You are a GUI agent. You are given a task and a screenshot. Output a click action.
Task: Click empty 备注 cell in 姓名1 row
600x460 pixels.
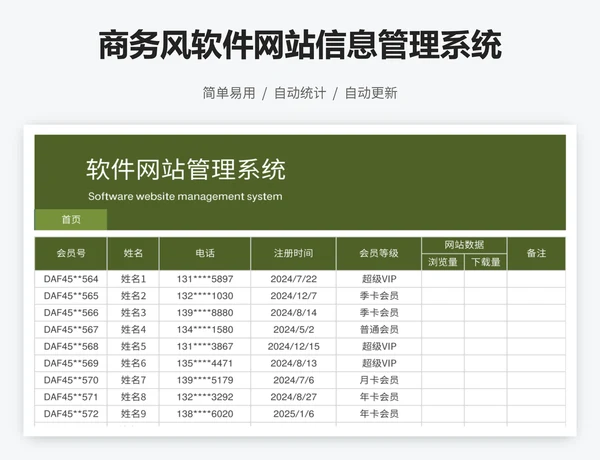536,279
